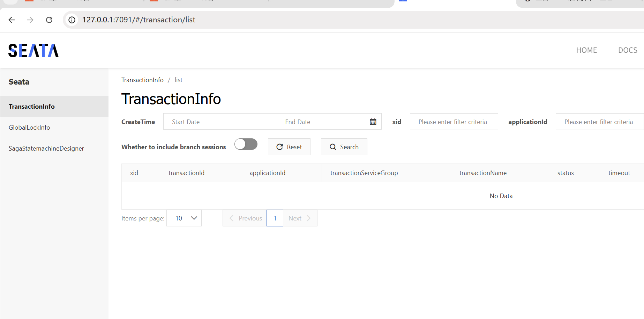
Task: Click the site info icon in address bar
Action: pos(72,20)
